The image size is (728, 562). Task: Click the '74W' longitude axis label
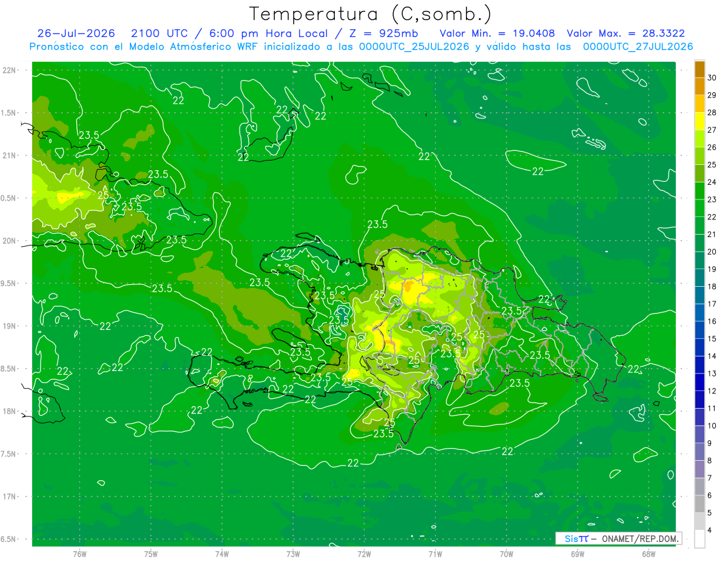222,554
